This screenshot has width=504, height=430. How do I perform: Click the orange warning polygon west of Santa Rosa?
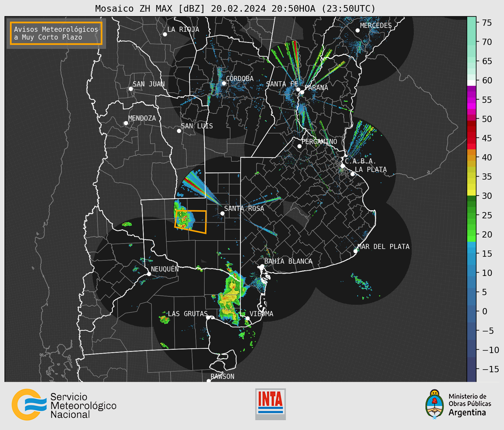[x=191, y=222]
